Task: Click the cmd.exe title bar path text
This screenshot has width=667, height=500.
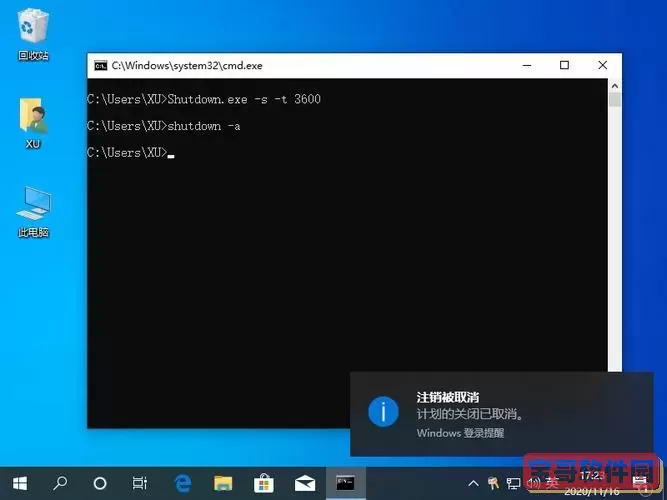Action: pos(187,66)
